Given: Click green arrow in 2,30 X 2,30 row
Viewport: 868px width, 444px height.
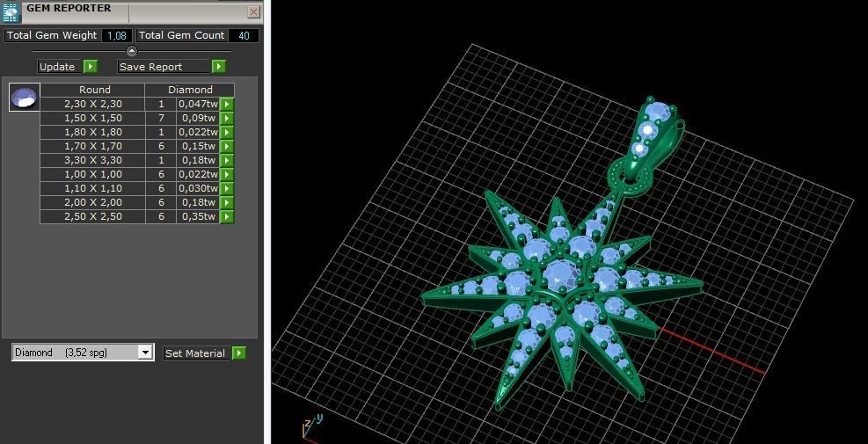Looking at the screenshot, I should tap(227, 104).
